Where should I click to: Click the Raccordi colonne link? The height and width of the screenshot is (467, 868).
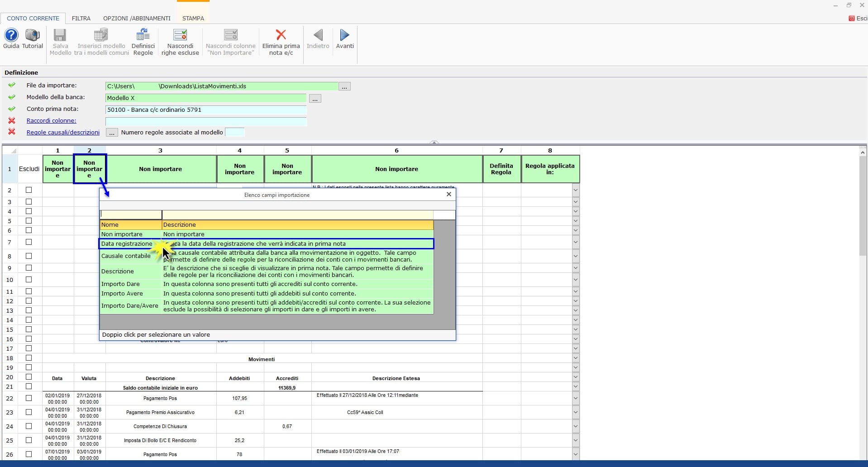51,121
